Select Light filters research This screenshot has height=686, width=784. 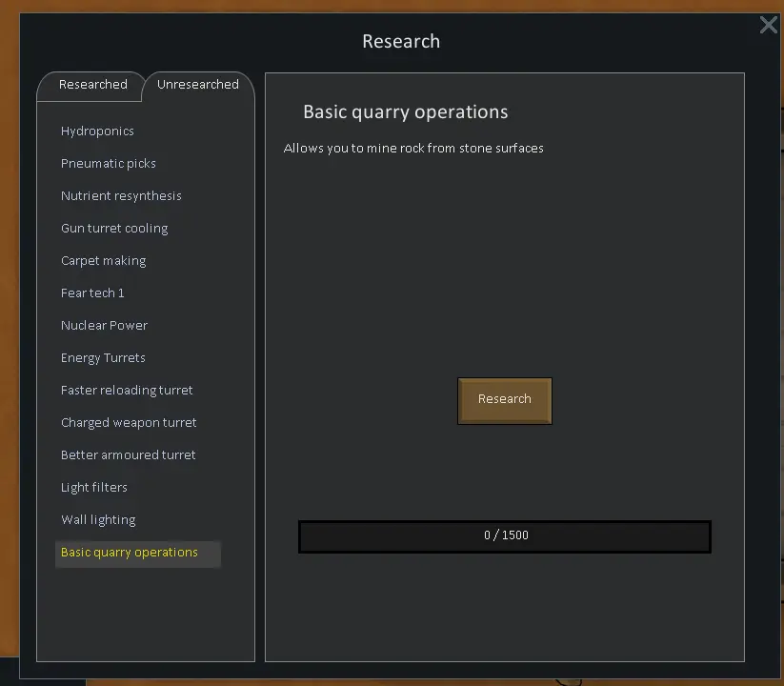[94, 488]
